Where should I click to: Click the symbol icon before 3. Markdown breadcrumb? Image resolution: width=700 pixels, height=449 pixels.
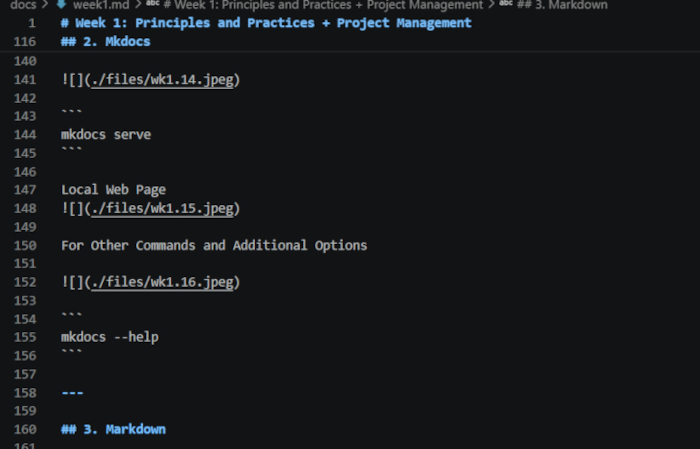(506, 5)
